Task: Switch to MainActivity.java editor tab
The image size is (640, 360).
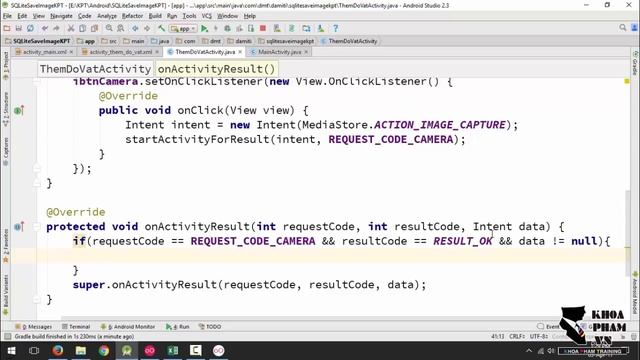Action: 279,52
